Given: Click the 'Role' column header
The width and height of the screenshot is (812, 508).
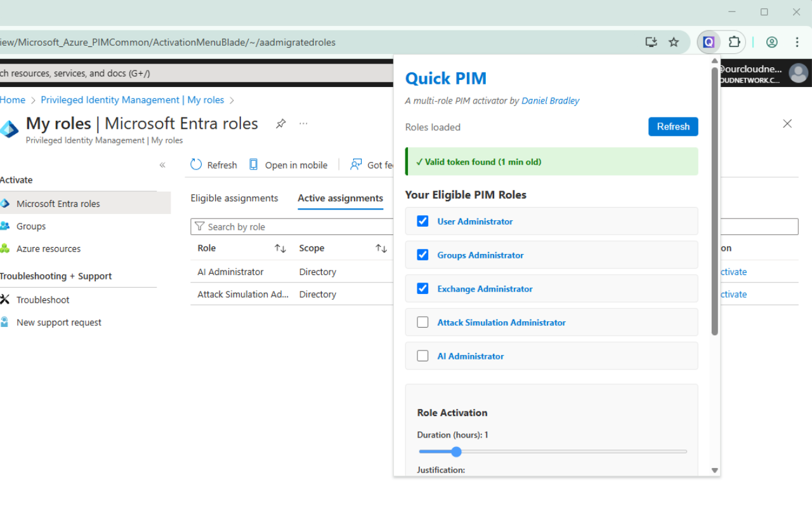Looking at the screenshot, I should point(207,248).
